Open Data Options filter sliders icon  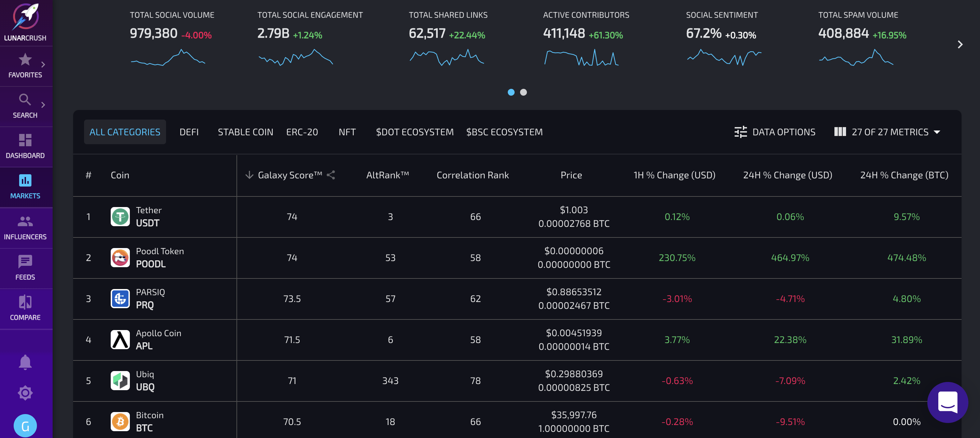click(x=740, y=132)
